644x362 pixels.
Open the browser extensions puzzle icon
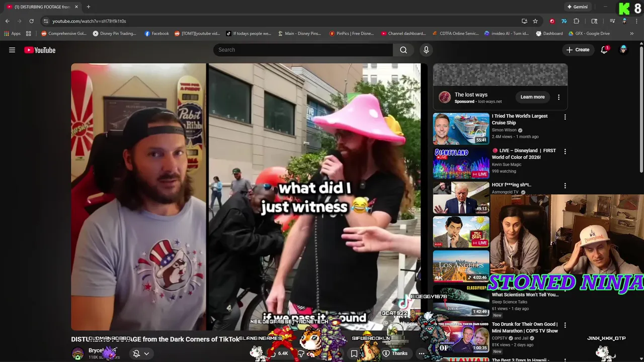point(577,21)
